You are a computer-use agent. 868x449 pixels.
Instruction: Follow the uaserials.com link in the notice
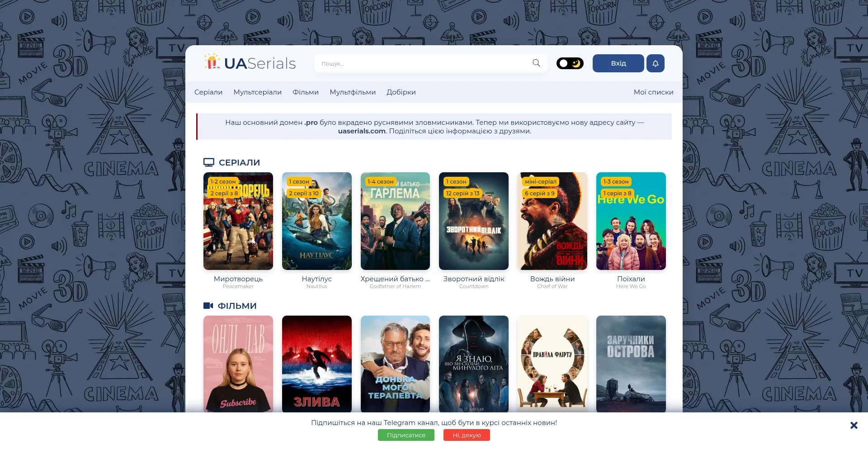(362, 131)
